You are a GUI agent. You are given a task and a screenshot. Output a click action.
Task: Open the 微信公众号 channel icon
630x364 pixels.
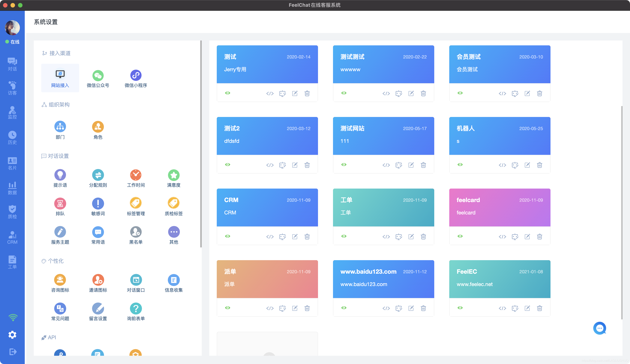[98, 76]
